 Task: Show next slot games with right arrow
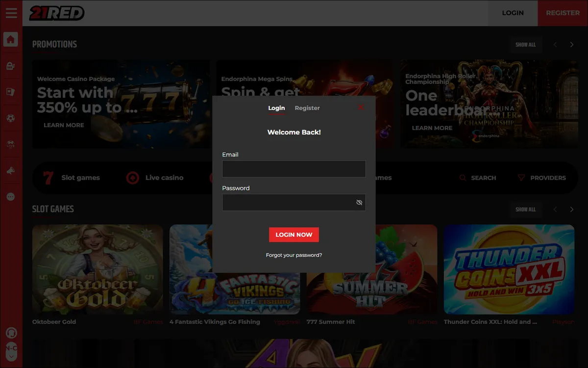pyautogui.click(x=571, y=210)
